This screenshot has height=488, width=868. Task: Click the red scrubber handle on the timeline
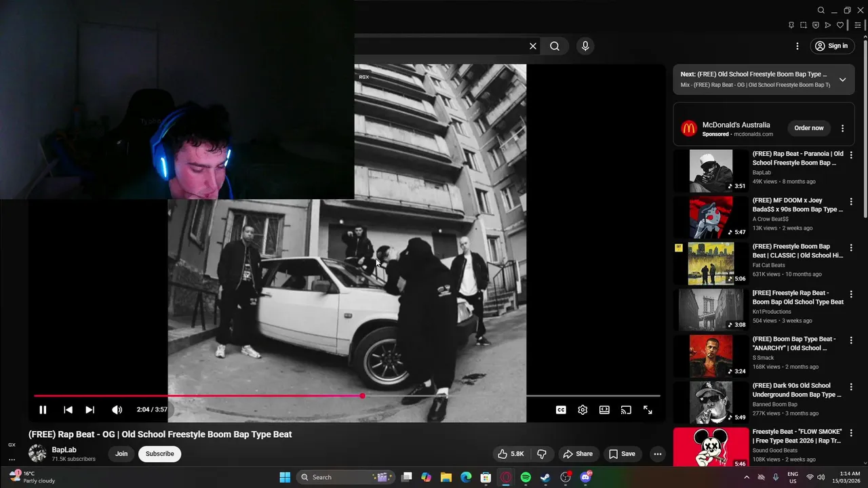coord(362,396)
